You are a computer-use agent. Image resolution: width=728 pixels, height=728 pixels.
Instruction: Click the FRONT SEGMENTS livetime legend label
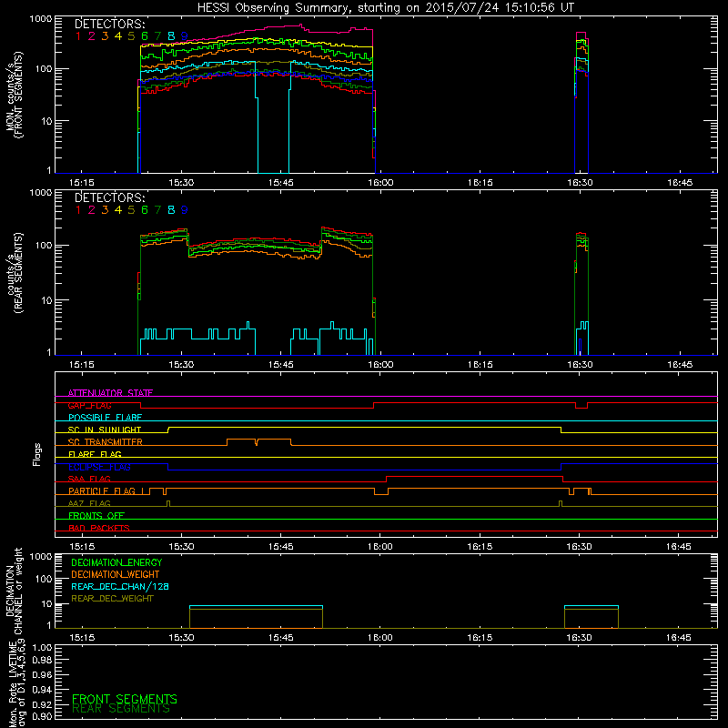click(x=125, y=699)
